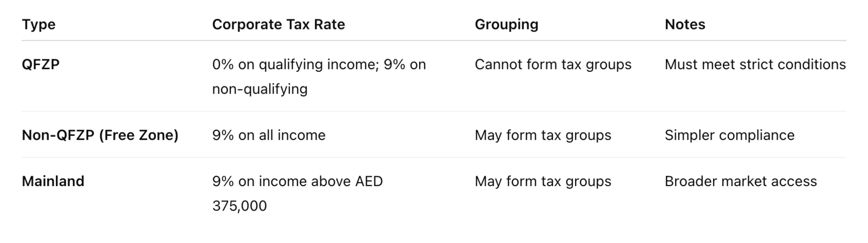This screenshot has width=868, height=243.
Task: Click '9% on' after the semicolon in QFZP row
Action: click(405, 65)
